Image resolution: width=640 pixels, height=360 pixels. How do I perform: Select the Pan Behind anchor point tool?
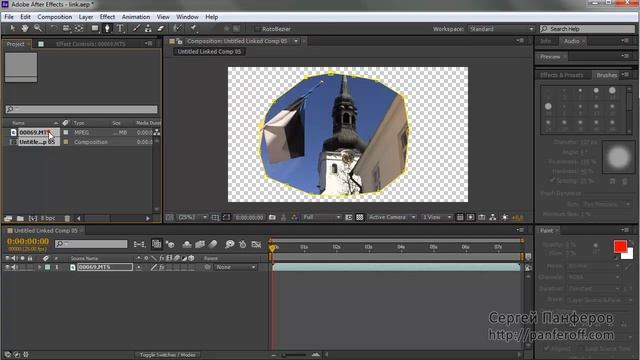pos(79,28)
